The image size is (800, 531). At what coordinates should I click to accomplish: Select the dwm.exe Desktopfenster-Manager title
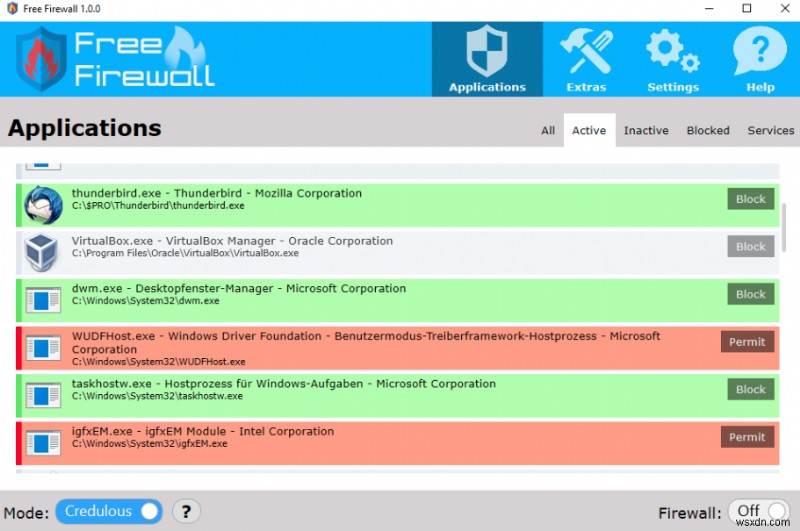point(239,289)
